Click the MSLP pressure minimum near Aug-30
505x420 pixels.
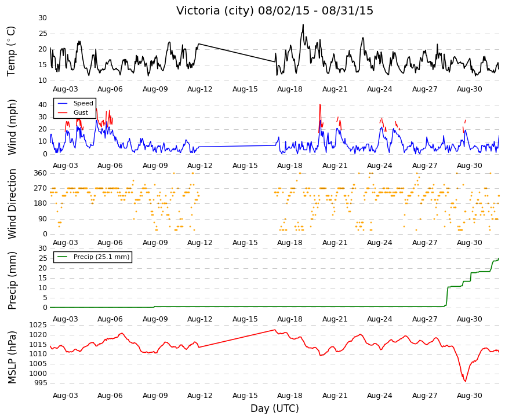coord(465,381)
